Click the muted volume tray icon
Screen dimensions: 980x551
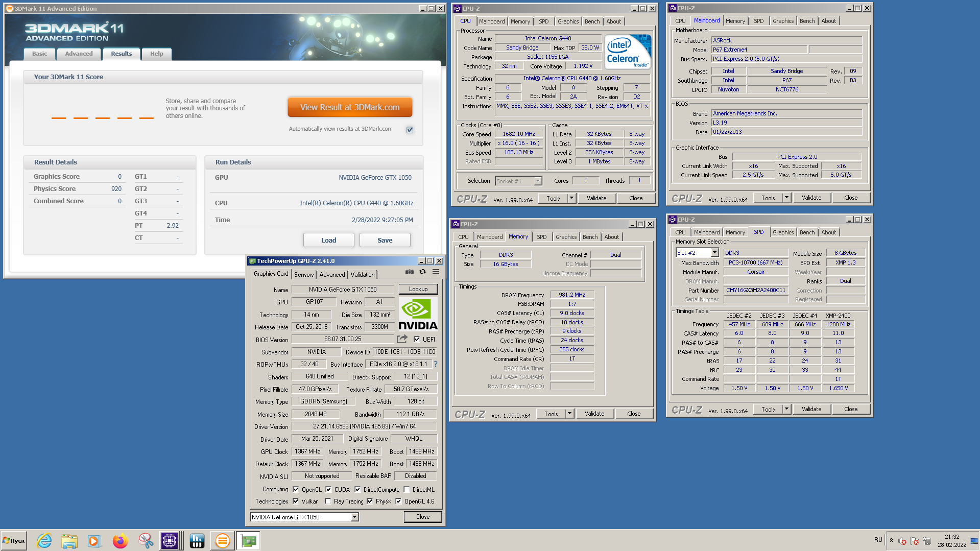coord(902,541)
